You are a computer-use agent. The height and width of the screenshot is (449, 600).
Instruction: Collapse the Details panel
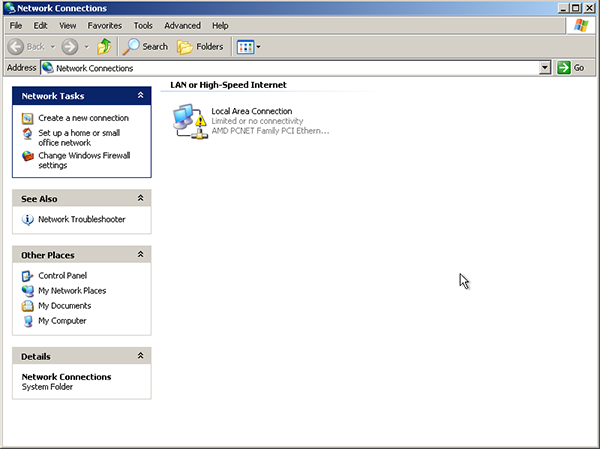pos(141,356)
